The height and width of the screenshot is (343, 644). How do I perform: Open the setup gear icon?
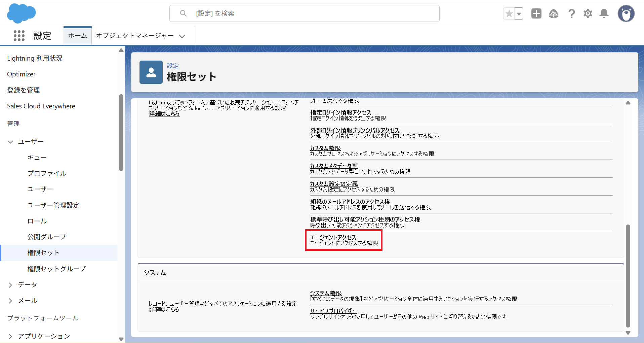tap(588, 13)
